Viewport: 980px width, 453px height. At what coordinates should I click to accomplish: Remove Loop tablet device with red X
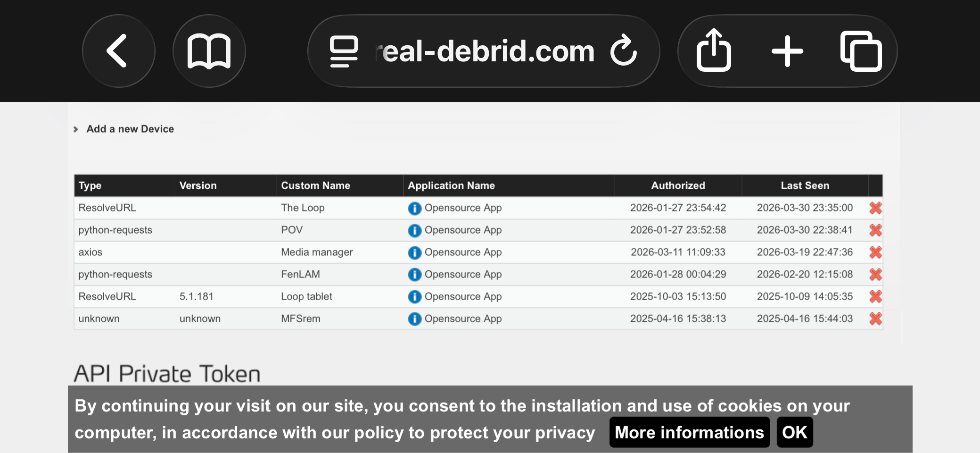[875, 297]
